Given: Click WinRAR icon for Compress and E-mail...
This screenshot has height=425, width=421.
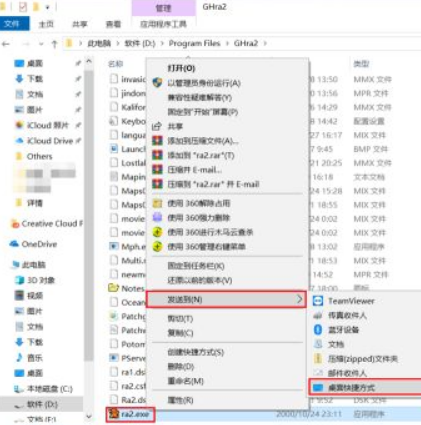Looking at the screenshot, I should 157,169.
